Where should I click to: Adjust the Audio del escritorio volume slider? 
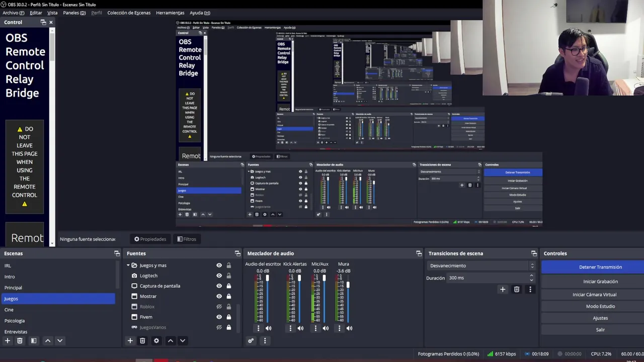pos(267,278)
